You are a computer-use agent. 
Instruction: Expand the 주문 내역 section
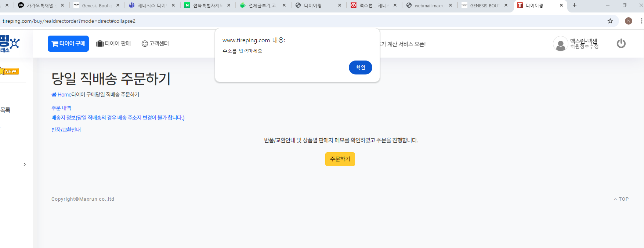pos(61,108)
